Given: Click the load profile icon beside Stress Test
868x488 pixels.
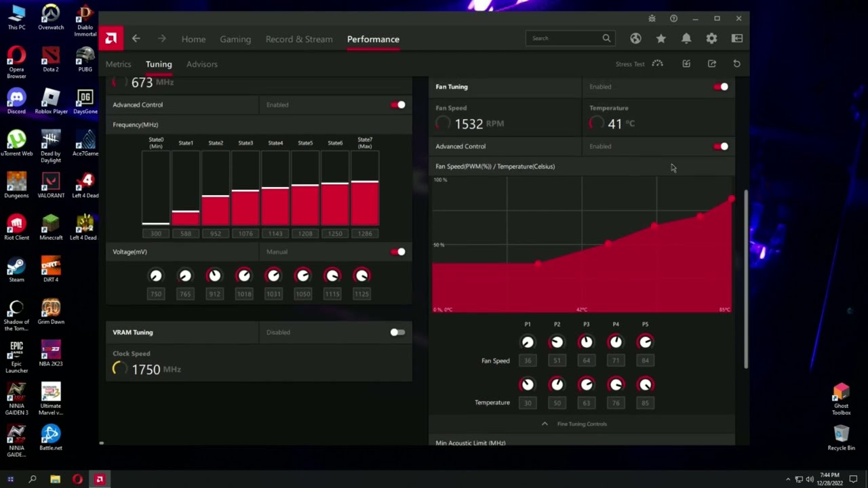Looking at the screenshot, I should 686,64.
